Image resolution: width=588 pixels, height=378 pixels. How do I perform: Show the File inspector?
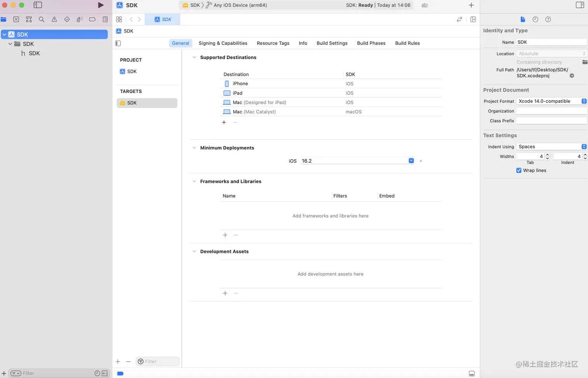click(523, 19)
